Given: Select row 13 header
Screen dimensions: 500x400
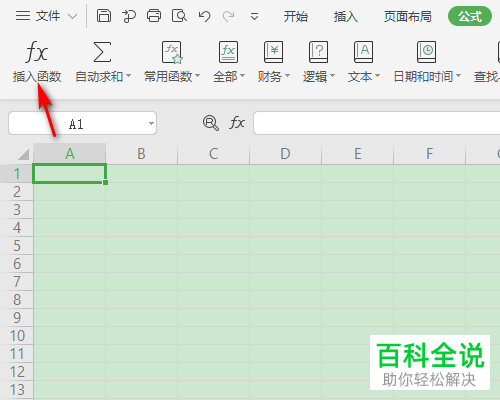Looking at the screenshot, I should pos(17,390).
